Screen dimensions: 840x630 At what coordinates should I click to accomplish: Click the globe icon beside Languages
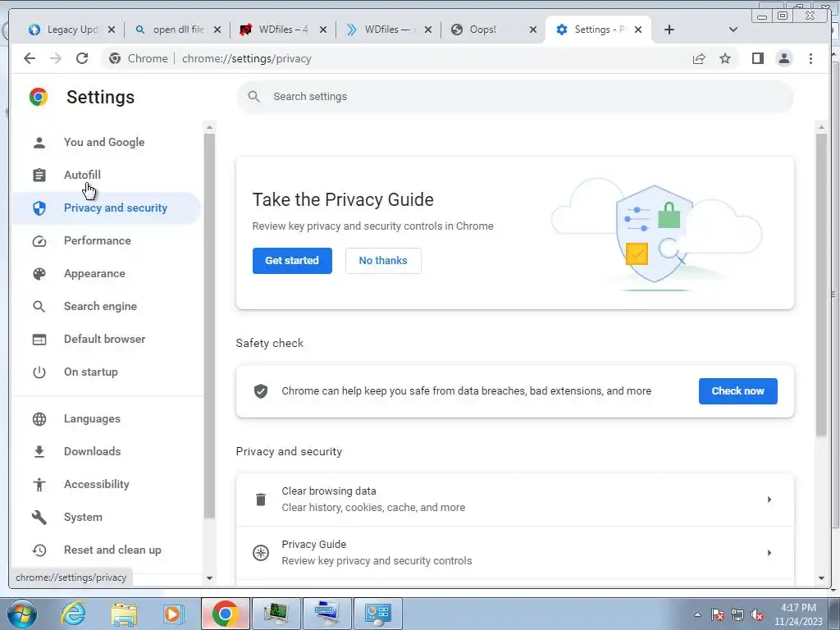[39, 419]
